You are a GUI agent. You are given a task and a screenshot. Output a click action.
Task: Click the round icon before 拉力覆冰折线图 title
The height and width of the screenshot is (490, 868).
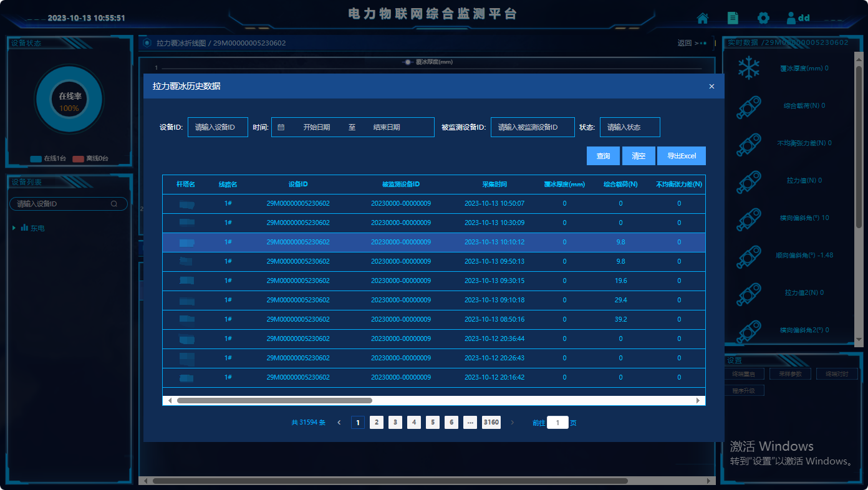(147, 43)
